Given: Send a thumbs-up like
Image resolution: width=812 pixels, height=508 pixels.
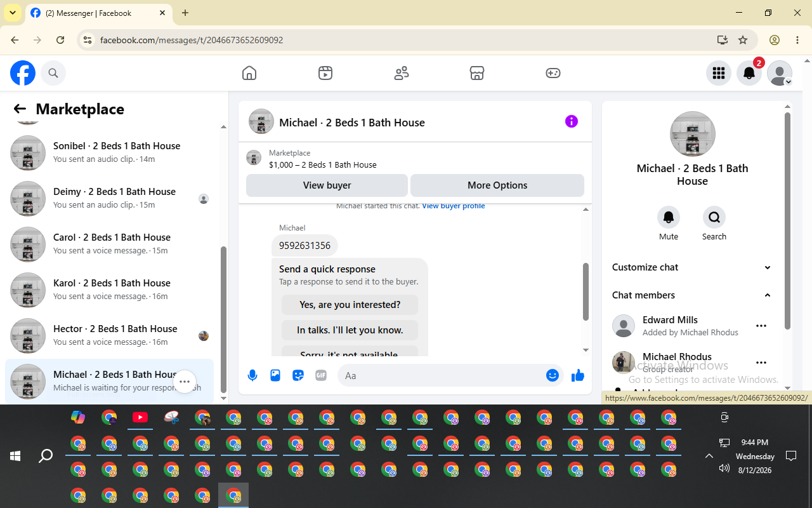Looking at the screenshot, I should click(x=578, y=375).
